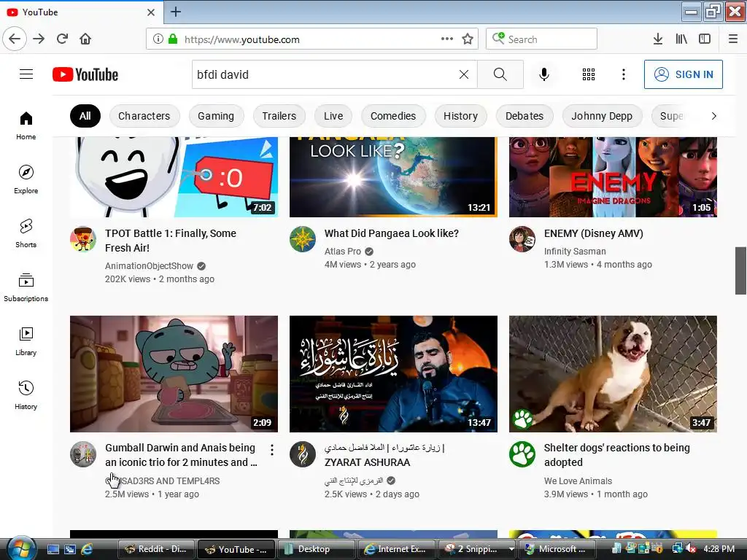Click the SIGN IN button
The height and width of the screenshot is (560, 747).
[683, 74]
